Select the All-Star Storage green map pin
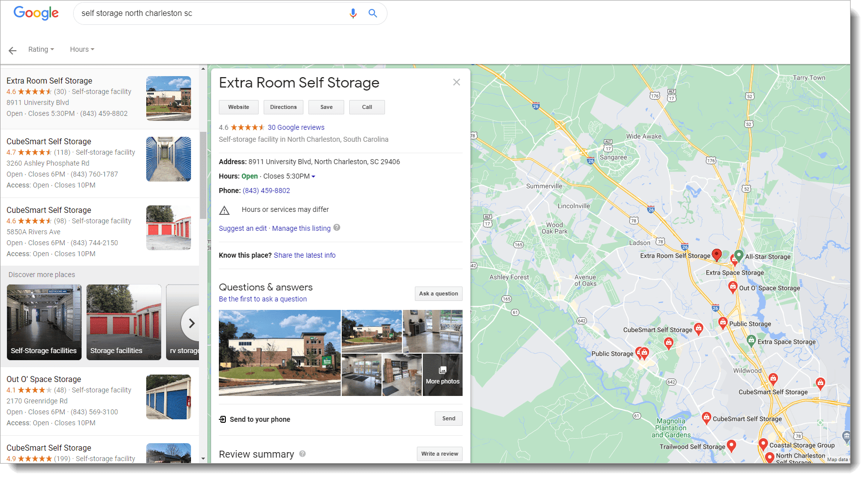 pos(739,255)
